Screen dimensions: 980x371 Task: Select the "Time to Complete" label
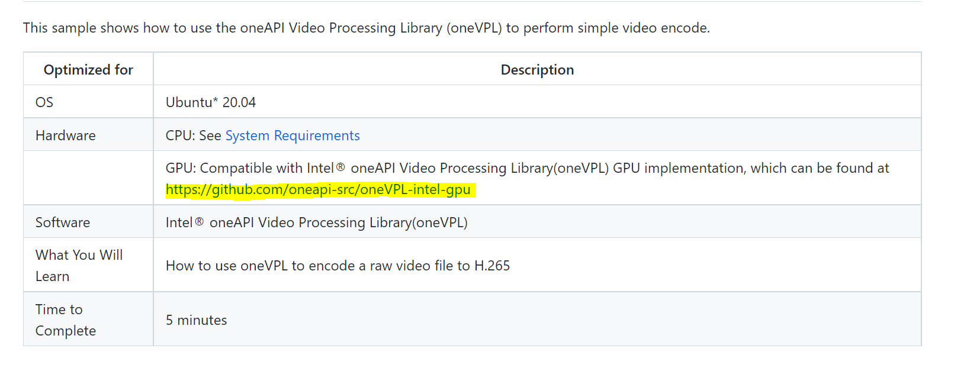click(65, 320)
